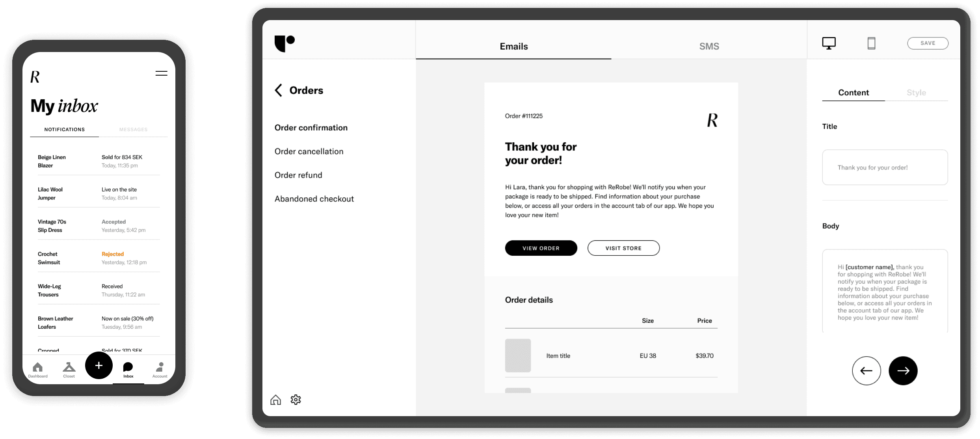Click the Style content tab
The height and width of the screenshot is (439, 980).
[914, 93]
